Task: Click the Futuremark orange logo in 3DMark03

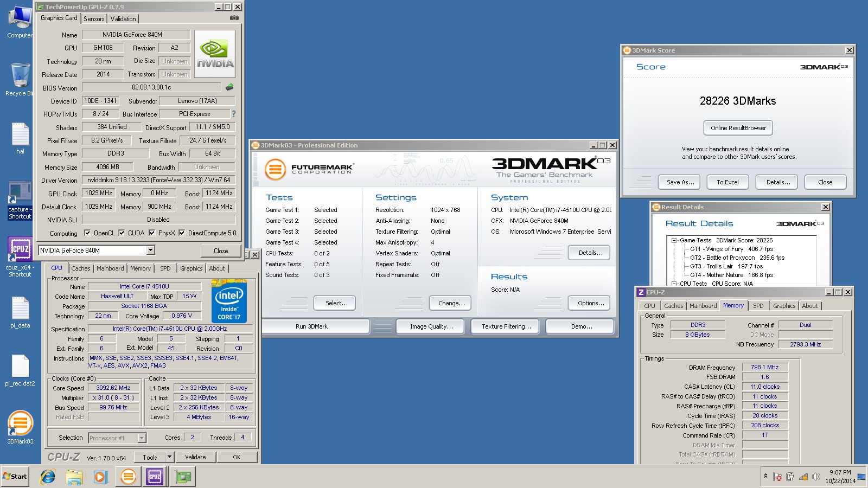Action: pos(275,169)
